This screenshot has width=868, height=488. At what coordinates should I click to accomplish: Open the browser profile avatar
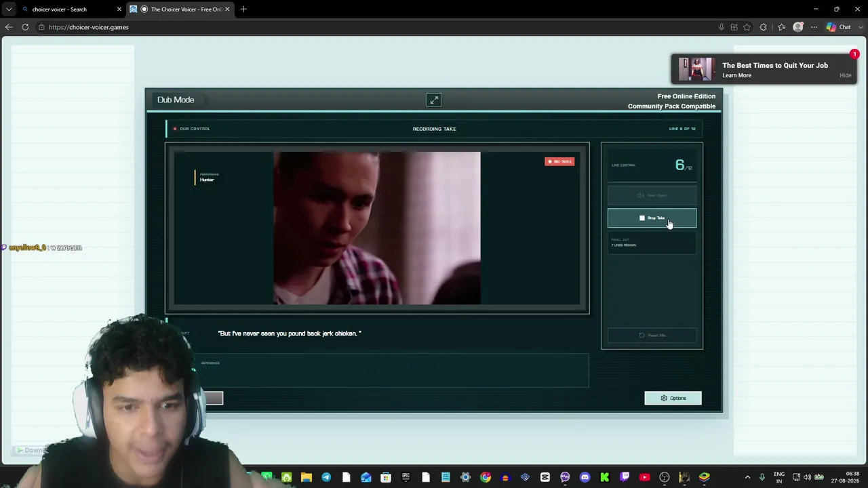tap(798, 27)
